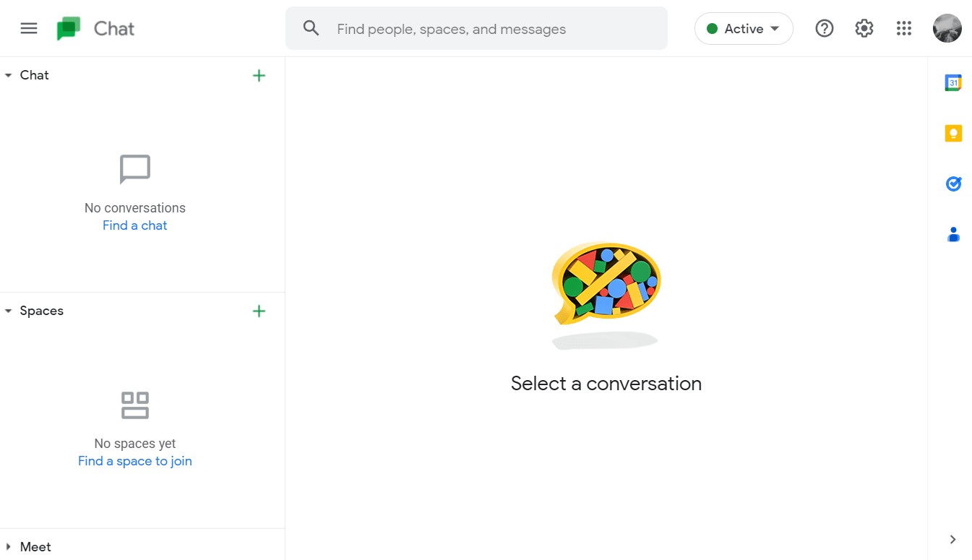Create a new space using the plus icon
Image resolution: width=972 pixels, height=560 pixels.
259,311
